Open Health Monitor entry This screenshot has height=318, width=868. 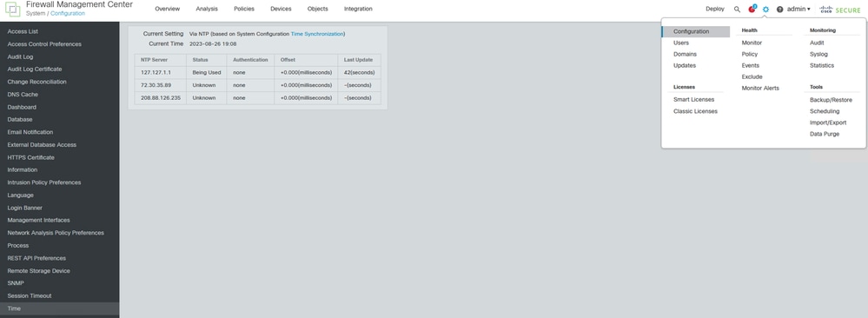pyautogui.click(x=752, y=43)
